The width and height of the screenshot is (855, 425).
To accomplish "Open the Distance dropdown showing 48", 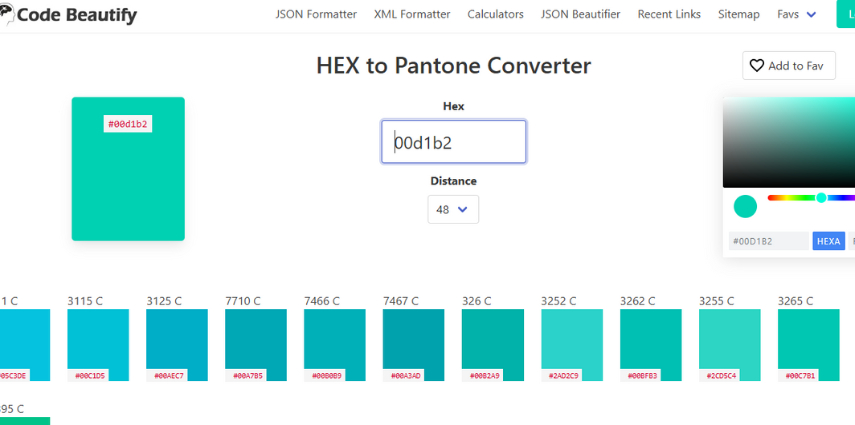I will pos(453,210).
